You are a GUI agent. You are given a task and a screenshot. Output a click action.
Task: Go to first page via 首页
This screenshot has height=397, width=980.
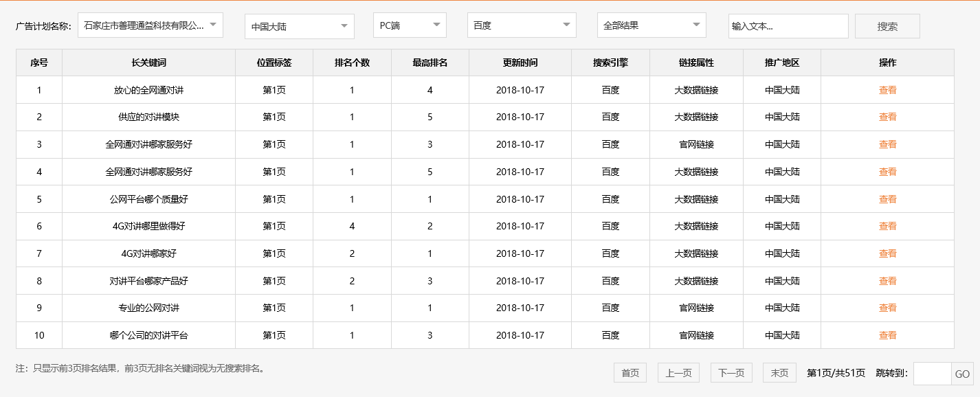(x=630, y=372)
